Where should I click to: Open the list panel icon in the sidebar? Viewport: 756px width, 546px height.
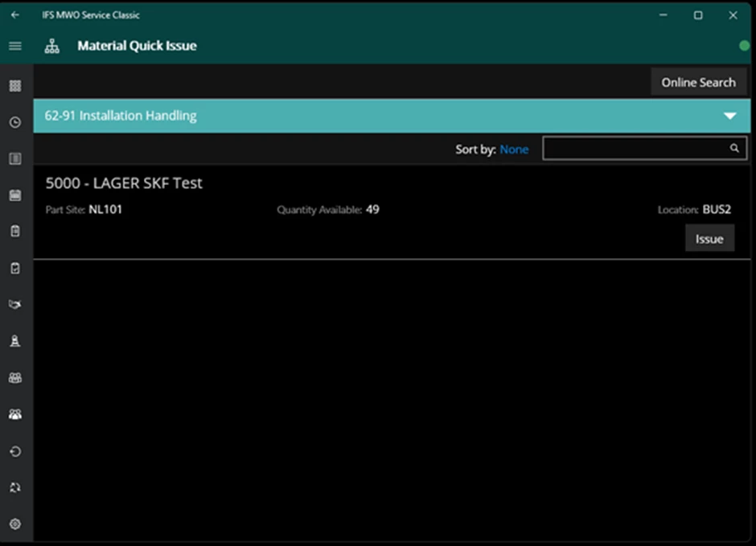pos(15,158)
